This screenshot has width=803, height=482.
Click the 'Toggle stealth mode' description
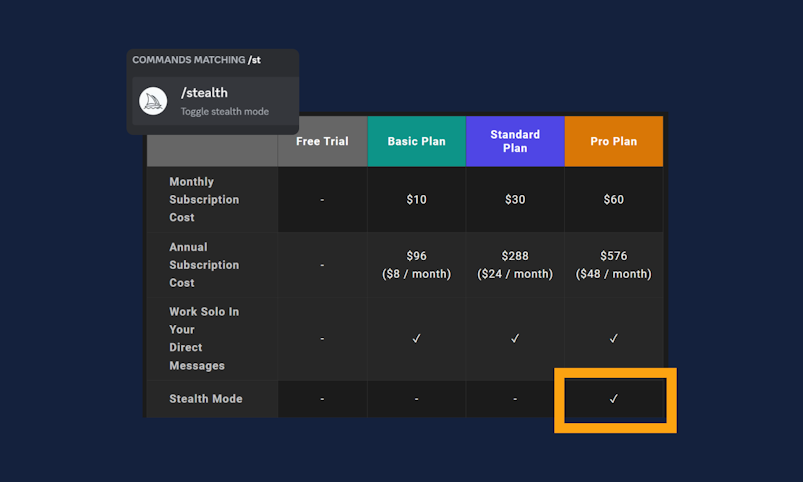[x=224, y=112]
